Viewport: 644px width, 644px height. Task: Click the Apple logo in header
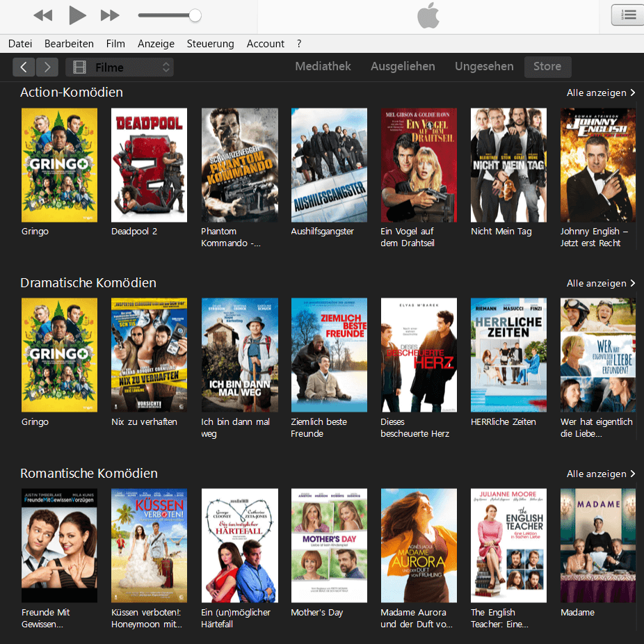click(428, 15)
